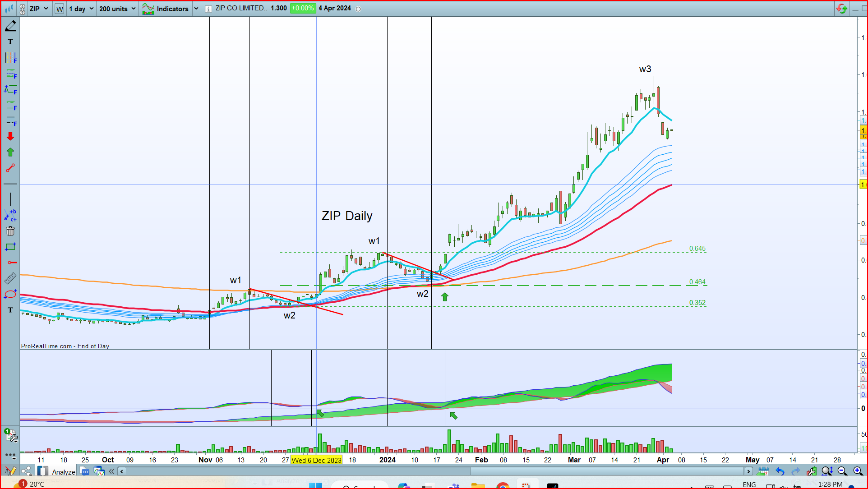Image resolution: width=868 pixels, height=489 pixels.
Task: Select the horizontal line tool
Action: pyautogui.click(x=10, y=184)
